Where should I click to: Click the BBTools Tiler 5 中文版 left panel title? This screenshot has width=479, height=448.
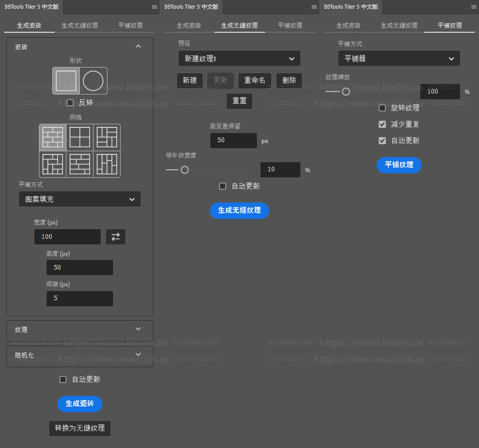pos(32,7)
